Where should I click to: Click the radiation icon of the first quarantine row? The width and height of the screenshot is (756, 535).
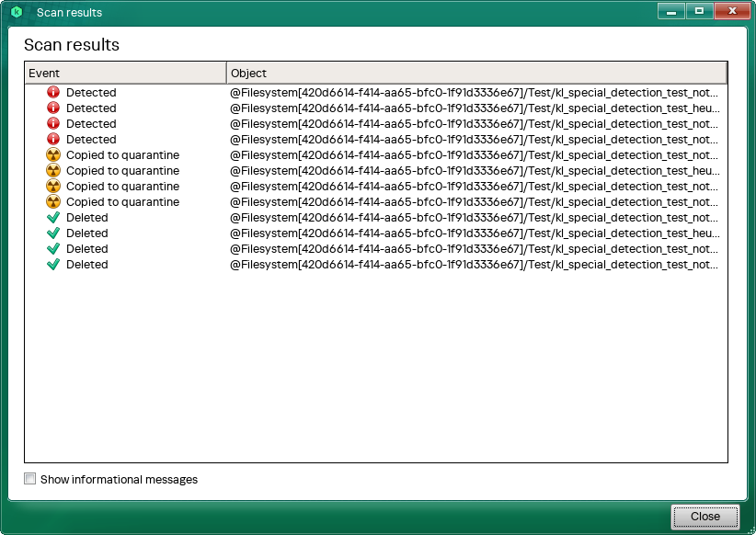pyautogui.click(x=53, y=155)
